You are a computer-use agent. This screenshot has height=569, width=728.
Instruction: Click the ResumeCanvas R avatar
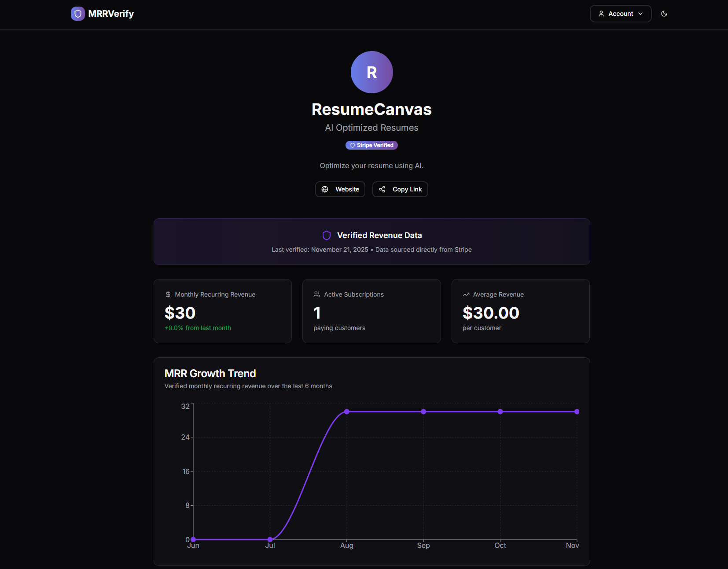pyautogui.click(x=372, y=72)
